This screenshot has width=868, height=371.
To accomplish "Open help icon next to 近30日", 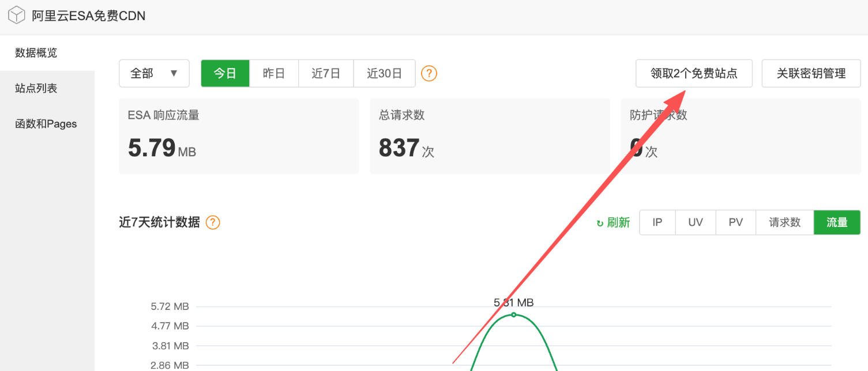I will pos(429,74).
